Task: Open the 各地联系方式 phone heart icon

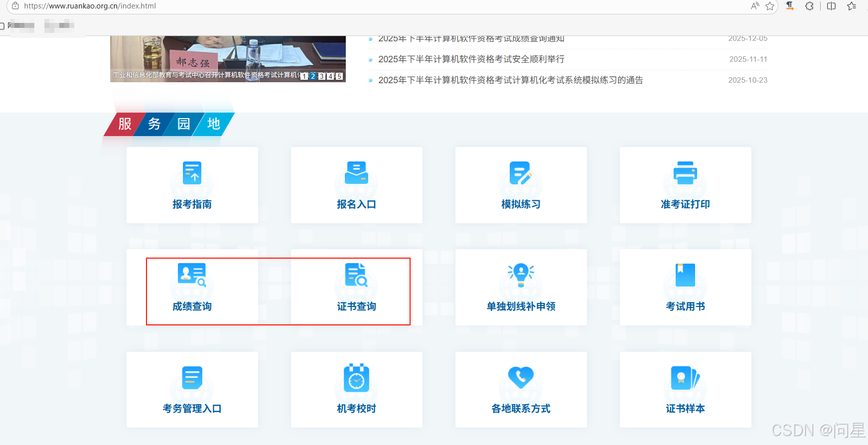Action: (x=521, y=378)
